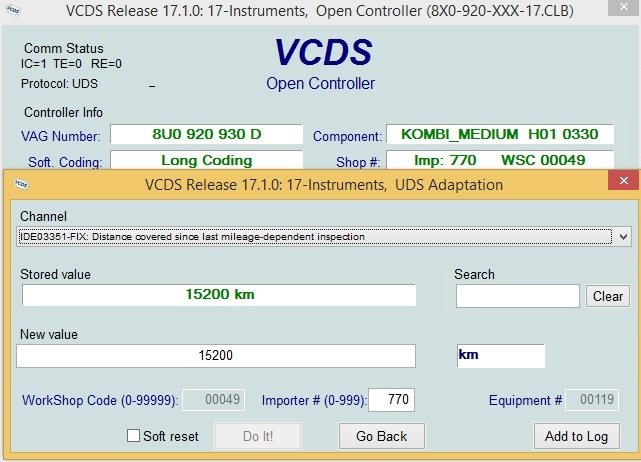The height and width of the screenshot is (462, 641).
Task: Click the Stored value label
Action: [x=55, y=274]
